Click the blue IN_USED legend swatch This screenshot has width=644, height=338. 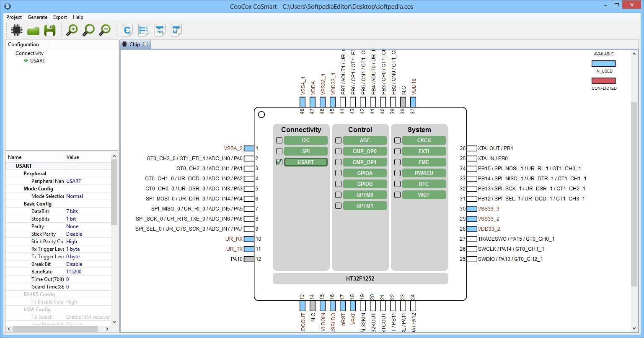point(603,64)
